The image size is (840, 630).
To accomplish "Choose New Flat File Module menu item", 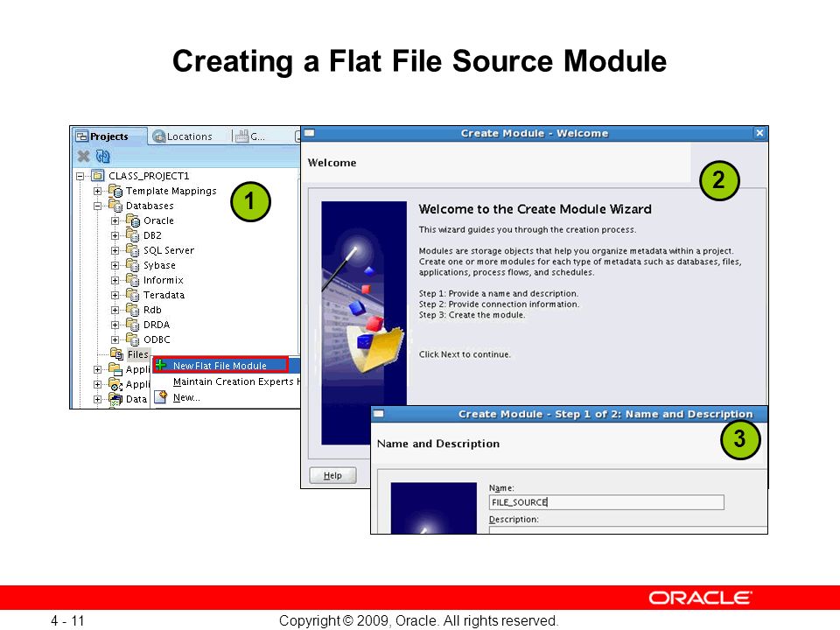I will 220,366.
